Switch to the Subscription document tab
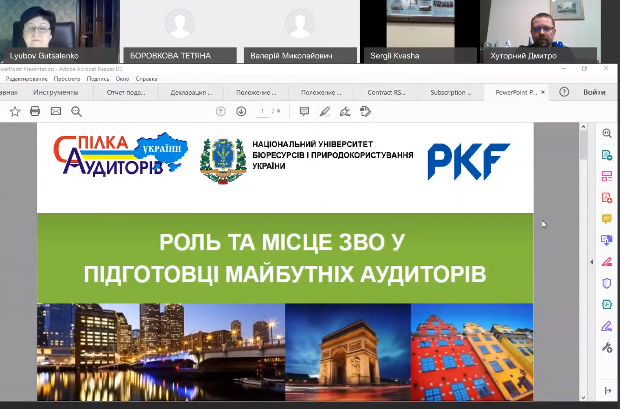The height and width of the screenshot is (409, 620). (x=451, y=93)
